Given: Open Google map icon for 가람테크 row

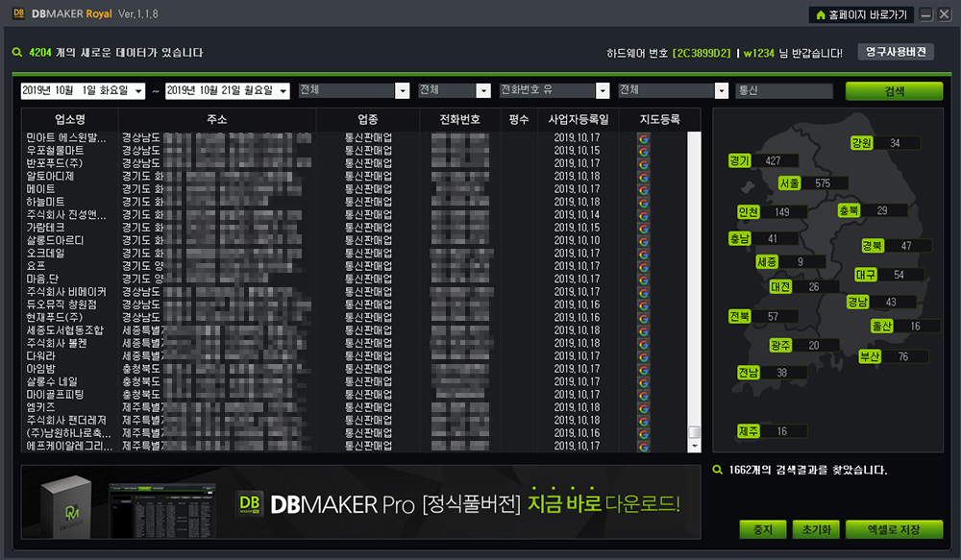Looking at the screenshot, I should tap(644, 229).
